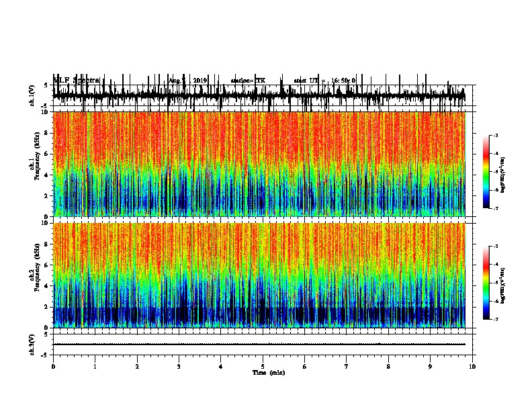
Task: Click the ch.3 flat voltage trace
Action: (x=259, y=345)
